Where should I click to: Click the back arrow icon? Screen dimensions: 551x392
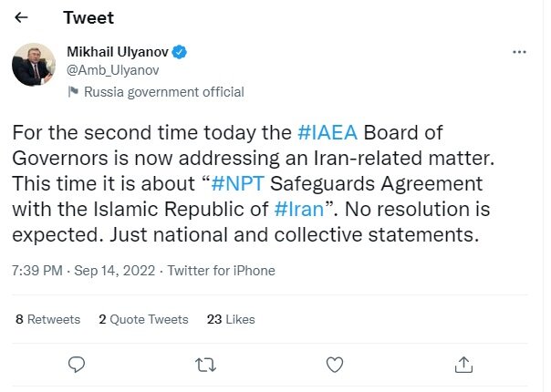(20, 17)
